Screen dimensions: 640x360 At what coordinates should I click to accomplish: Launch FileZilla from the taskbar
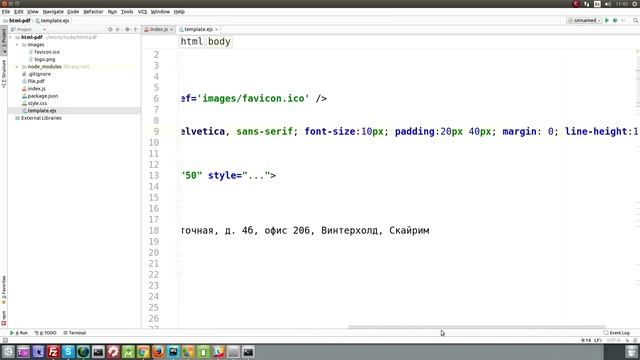pos(53,352)
